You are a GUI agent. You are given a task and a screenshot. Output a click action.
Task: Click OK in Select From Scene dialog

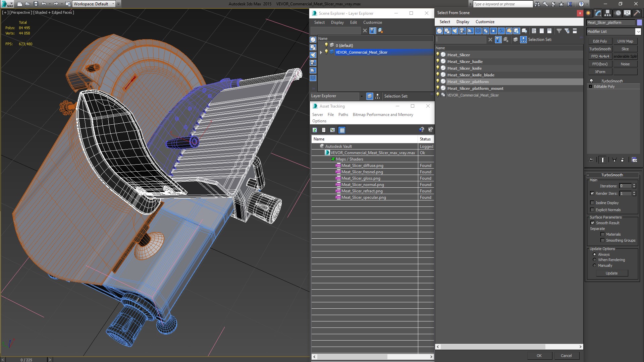[x=539, y=356]
